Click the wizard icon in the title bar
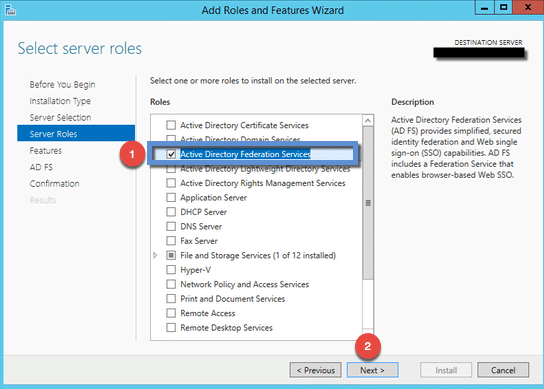This screenshot has width=544, height=389. [10, 10]
